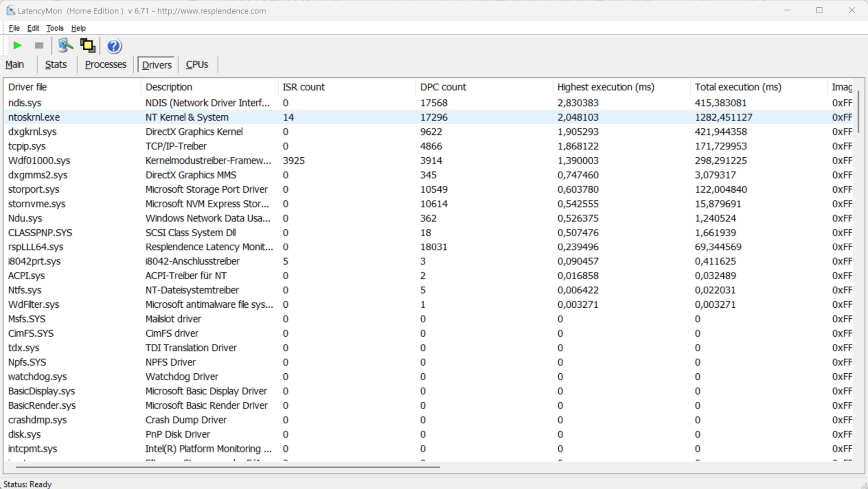Sort by the DPC count column header
This screenshot has height=489, width=868.
coord(443,87)
